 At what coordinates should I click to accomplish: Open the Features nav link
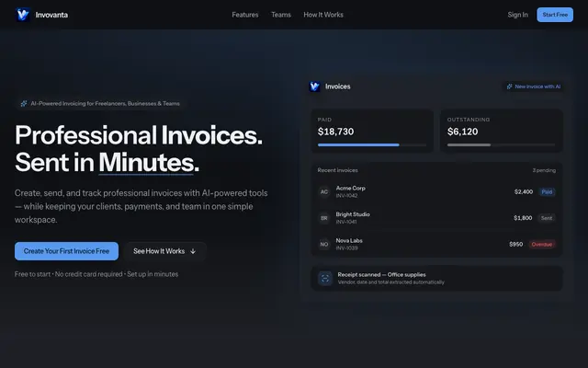245,15
